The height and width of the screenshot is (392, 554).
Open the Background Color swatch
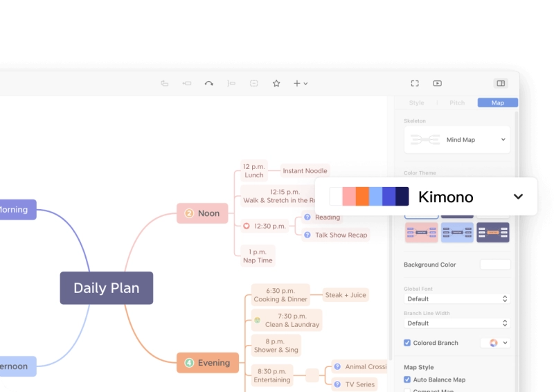(x=495, y=265)
